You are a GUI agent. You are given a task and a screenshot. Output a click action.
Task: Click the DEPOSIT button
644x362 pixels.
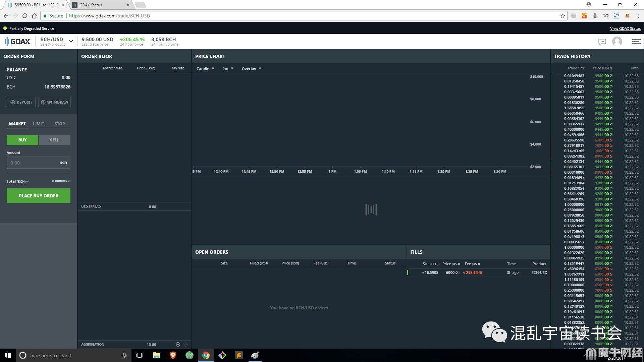(x=21, y=102)
